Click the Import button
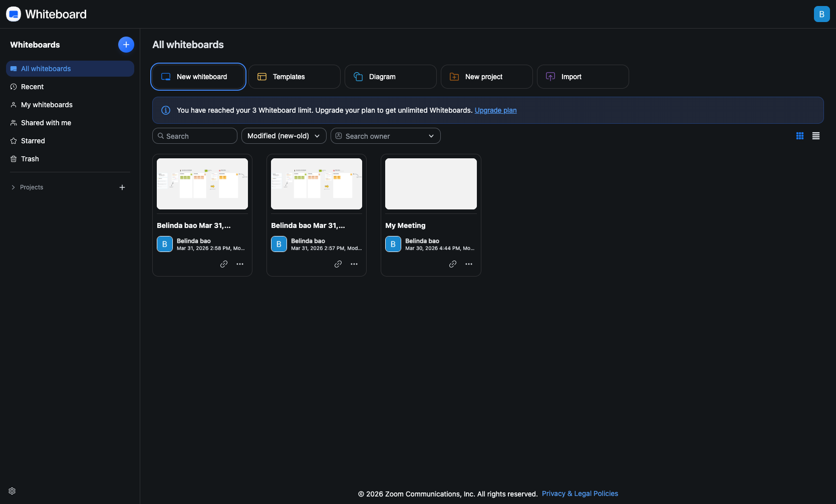This screenshot has height=504, width=836. tap(583, 77)
